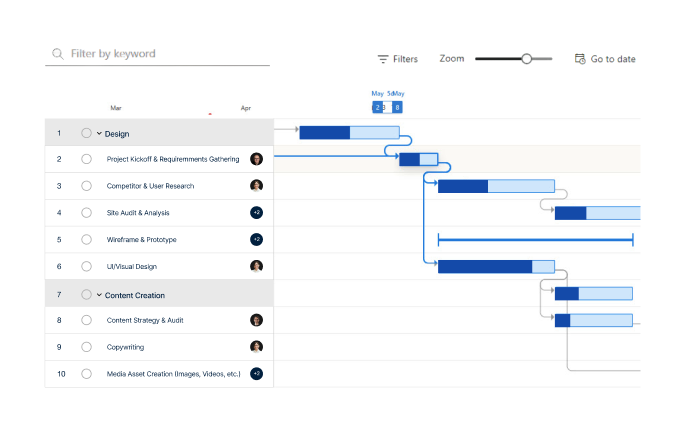The width and height of the screenshot is (681, 430).
Task: Check the circle for Content Strategy & Audit
Action: [x=86, y=321]
